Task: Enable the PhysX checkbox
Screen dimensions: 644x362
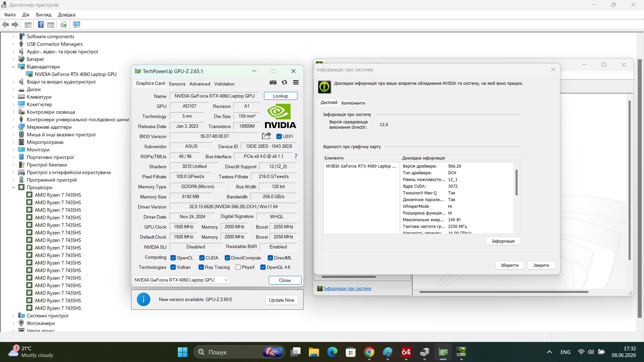Action: [x=238, y=267]
